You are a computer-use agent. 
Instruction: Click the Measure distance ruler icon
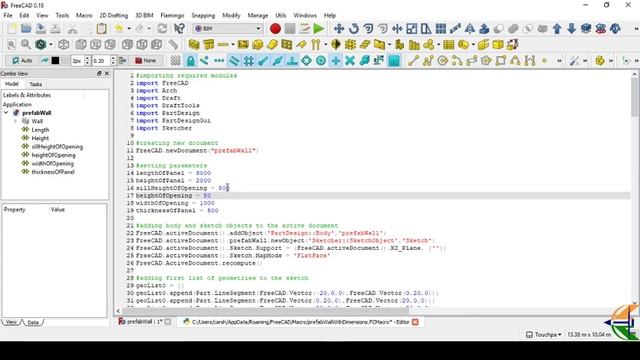(x=173, y=44)
